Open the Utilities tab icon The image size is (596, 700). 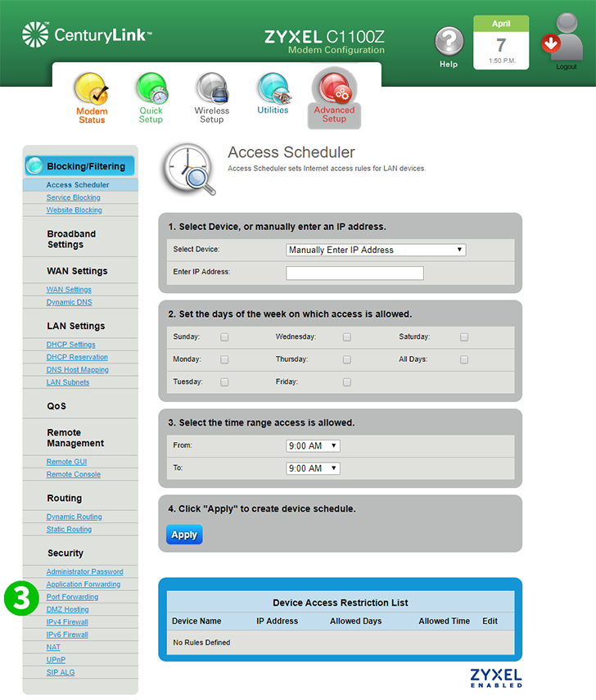pyautogui.click(x=273, y=88)
